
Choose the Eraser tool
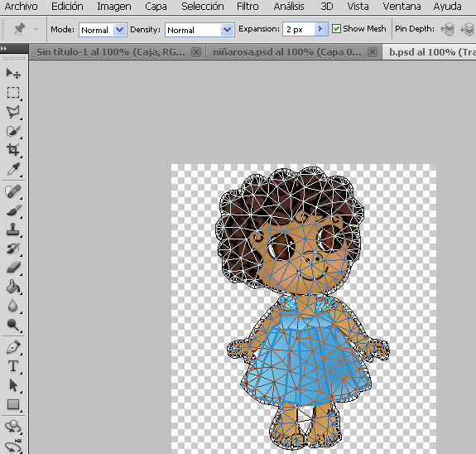click(13, 268)
